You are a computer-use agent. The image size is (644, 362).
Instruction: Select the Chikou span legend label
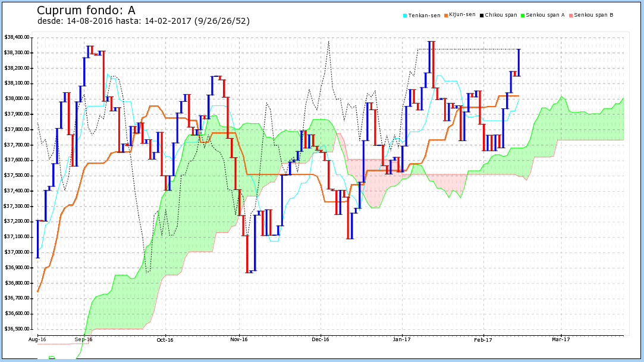(501, 15)
